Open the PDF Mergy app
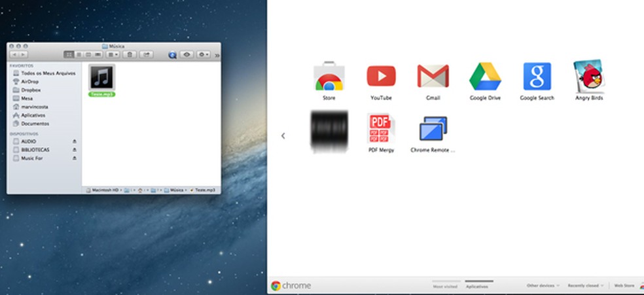The image size is (644, 295). [381, 128]
